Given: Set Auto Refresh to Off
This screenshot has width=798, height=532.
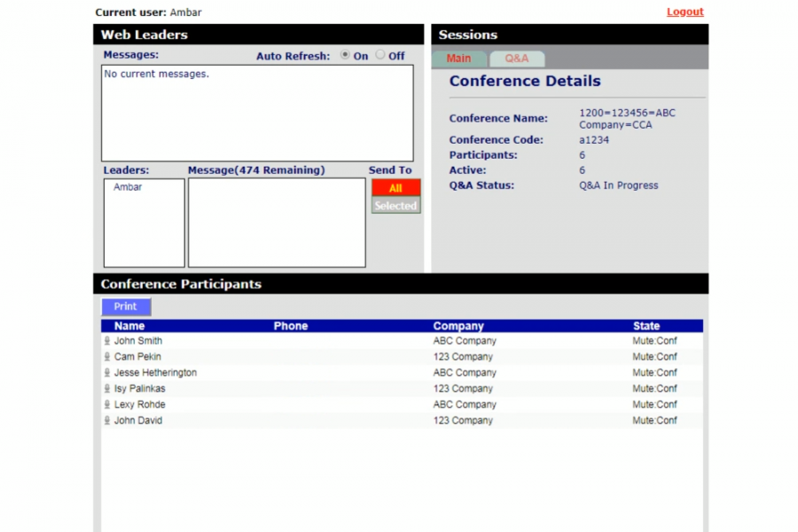Looking at the screenshot, I should [380, 55].
